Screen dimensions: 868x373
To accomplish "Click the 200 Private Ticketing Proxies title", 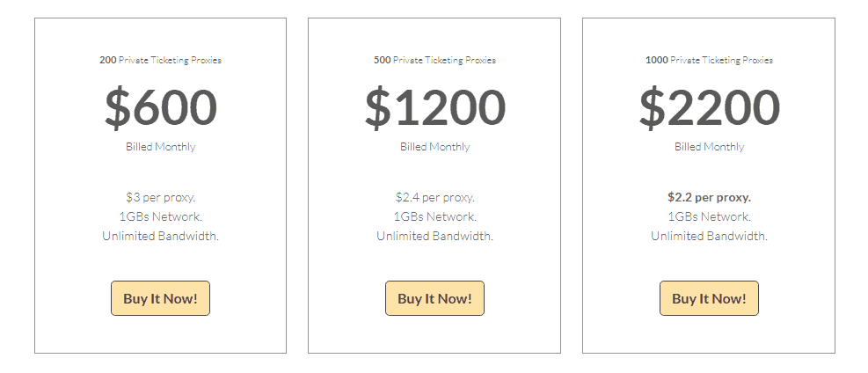I will (161, 60).
